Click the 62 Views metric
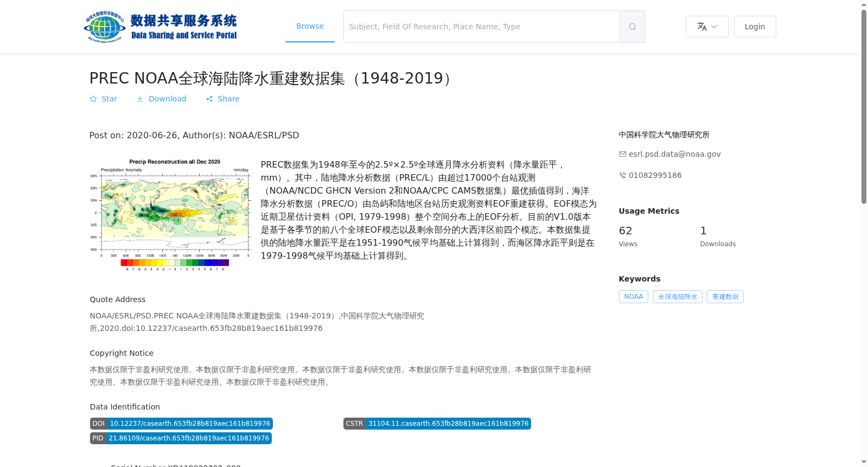 [x=628, y=236]
